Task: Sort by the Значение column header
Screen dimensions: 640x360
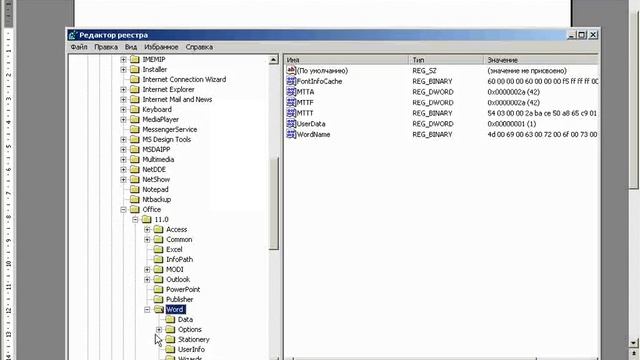Action: tap(541, 60)
